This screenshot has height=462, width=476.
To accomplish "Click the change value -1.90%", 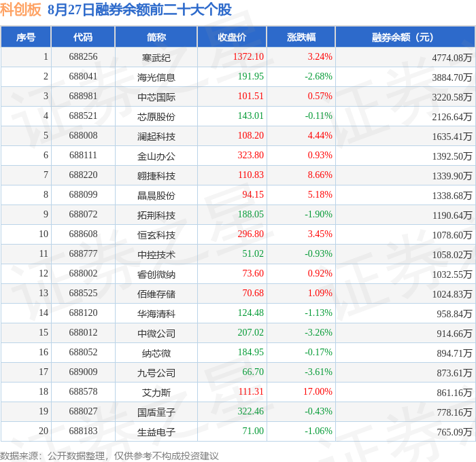I will 318,215.
